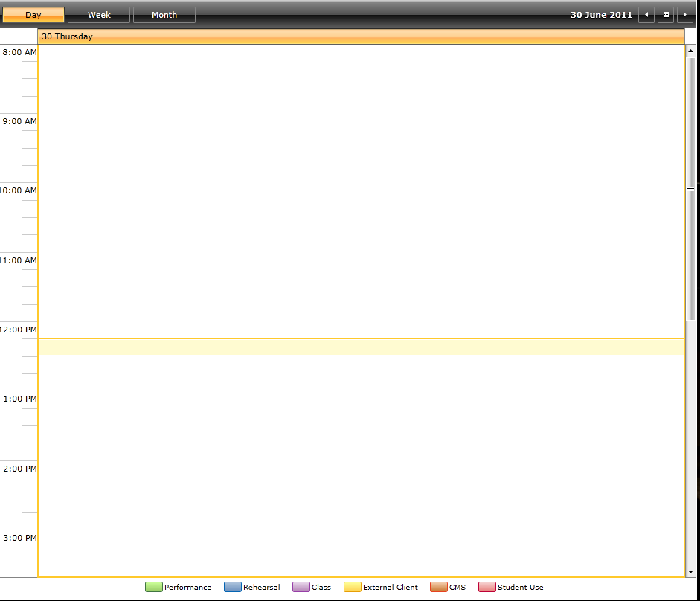Open the calendar date picker icon
Image resolution: width=700 pixels, height=601 pixels.
tap(666, 15)
